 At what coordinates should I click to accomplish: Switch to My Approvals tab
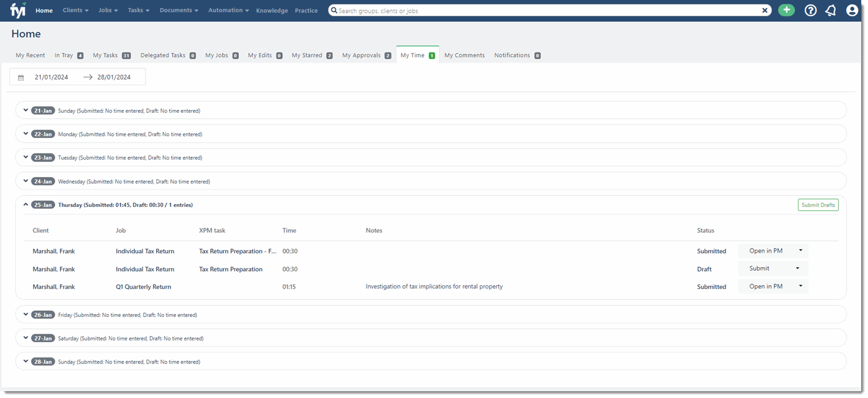pyautogui.click(x=366, y=55)
